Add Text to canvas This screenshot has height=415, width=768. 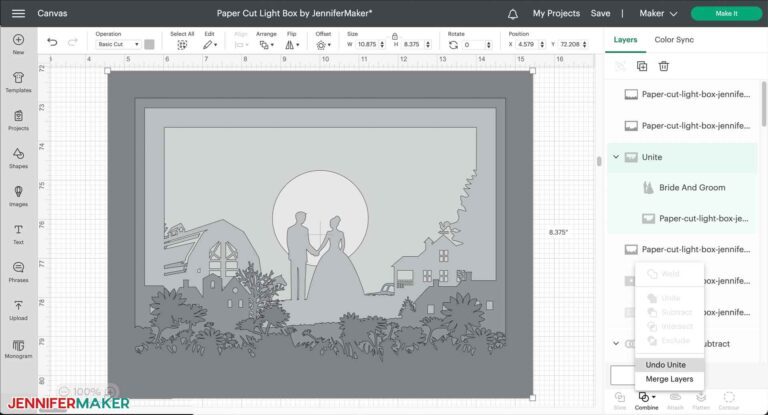pos(18,234)
